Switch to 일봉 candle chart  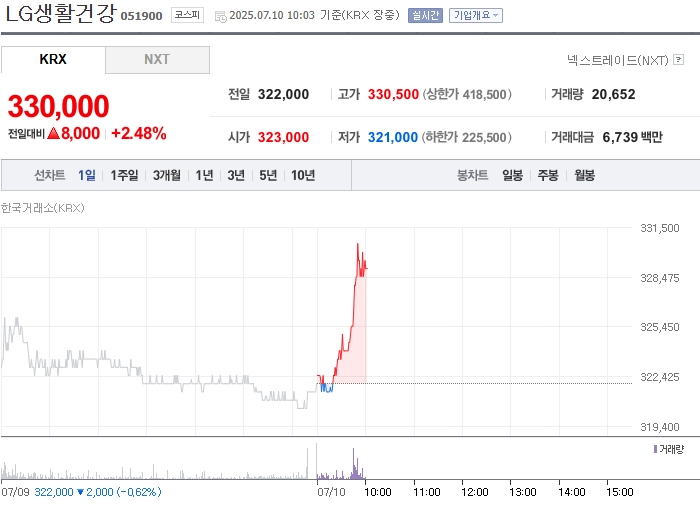(x=512, y=175)
